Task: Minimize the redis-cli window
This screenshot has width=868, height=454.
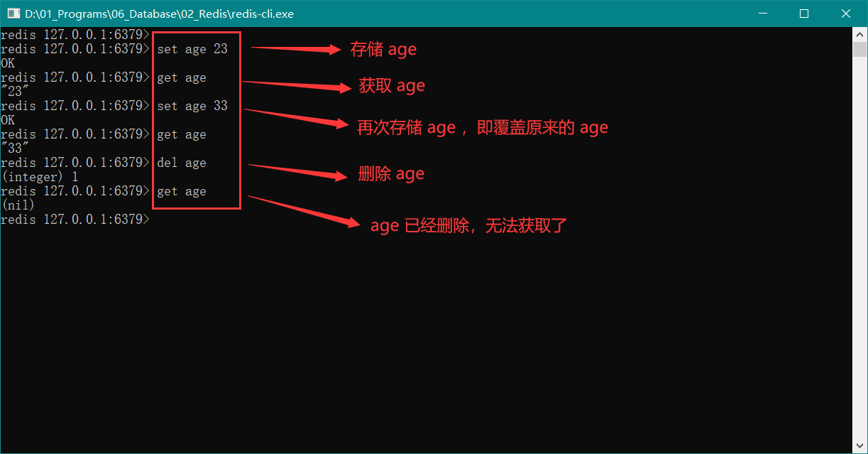Action: pyautogui.click(x=762, y=13)
